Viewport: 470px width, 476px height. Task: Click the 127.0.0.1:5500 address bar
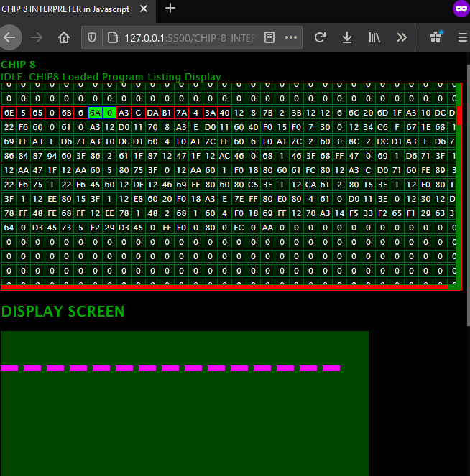click(180, 37)
